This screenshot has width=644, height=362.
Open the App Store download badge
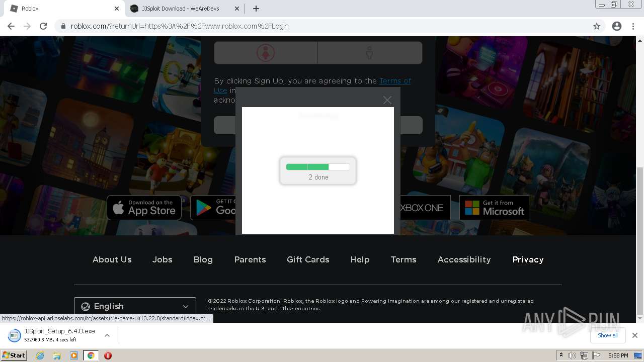pos(144,208)
